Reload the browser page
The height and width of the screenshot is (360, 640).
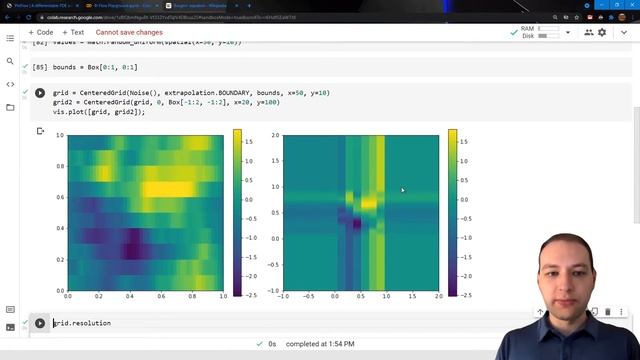(29, 18)
